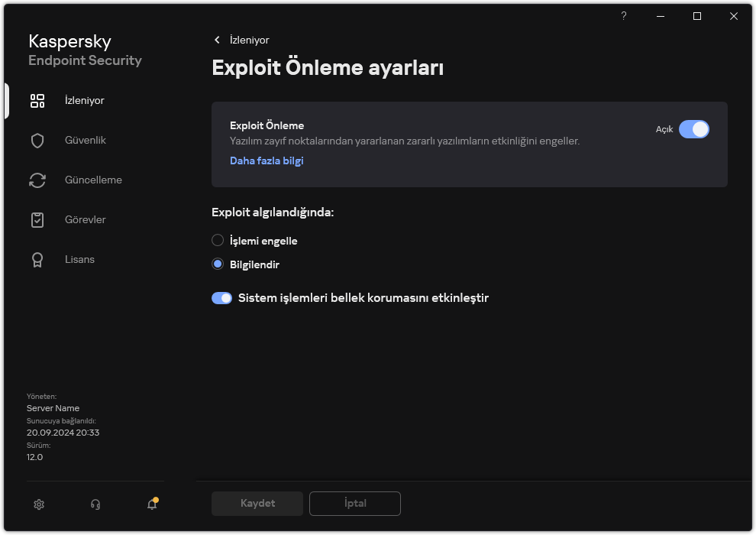Open Güvenlik shield icon in sidebar
756x535 pixels.
pyautogui.click(x=37, y=141)
